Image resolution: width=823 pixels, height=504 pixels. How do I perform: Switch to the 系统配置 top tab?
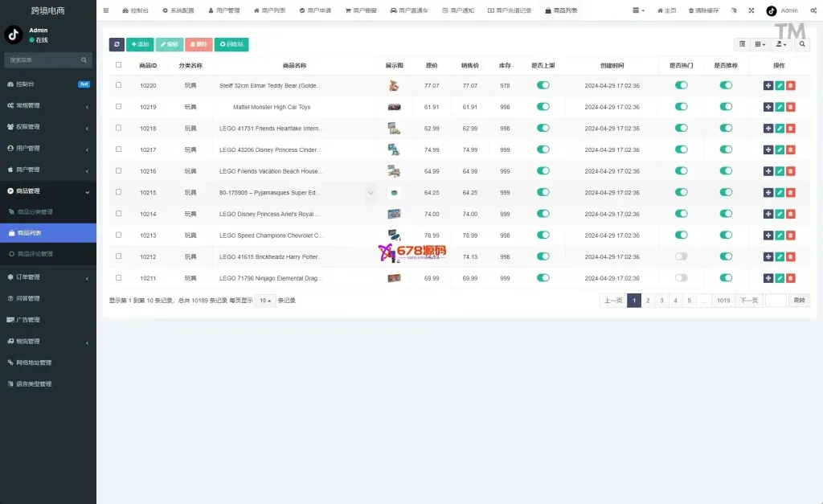pyautogui.click(x=178, y=11)
